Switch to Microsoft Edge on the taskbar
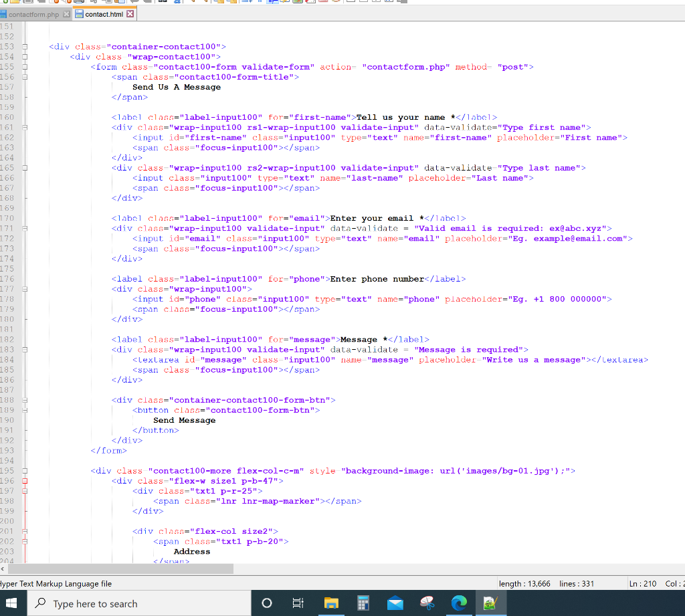The image size is (685, 616). point(459,603)
